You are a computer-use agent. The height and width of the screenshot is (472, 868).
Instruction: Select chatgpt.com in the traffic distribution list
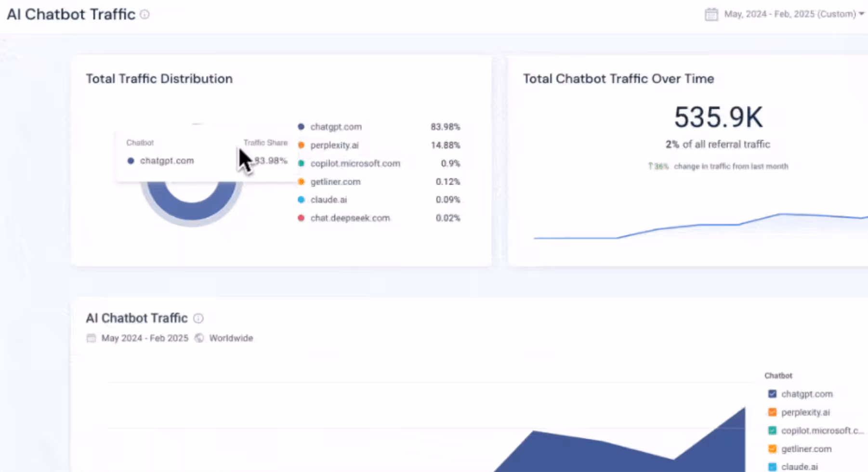point(336,127)
